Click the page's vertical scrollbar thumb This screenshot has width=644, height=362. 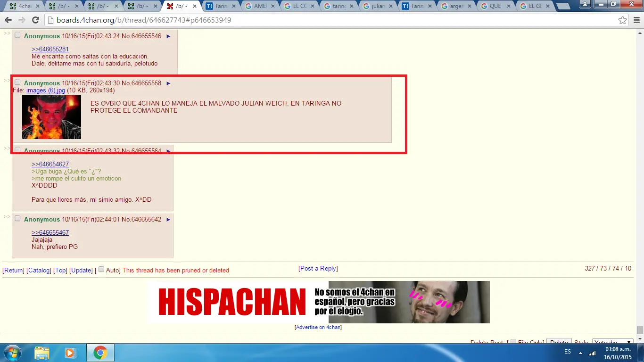click(640, 330)
